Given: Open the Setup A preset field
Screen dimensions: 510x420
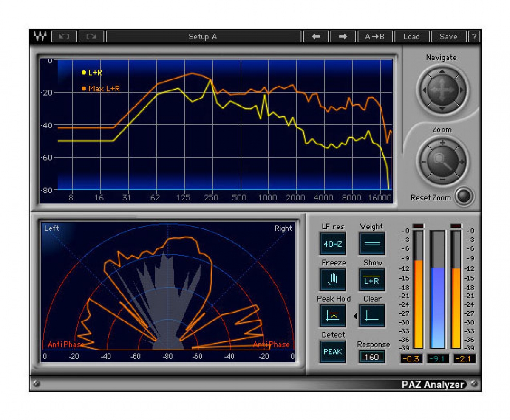Looking at the screenshot, I should [x=203, y=37].
